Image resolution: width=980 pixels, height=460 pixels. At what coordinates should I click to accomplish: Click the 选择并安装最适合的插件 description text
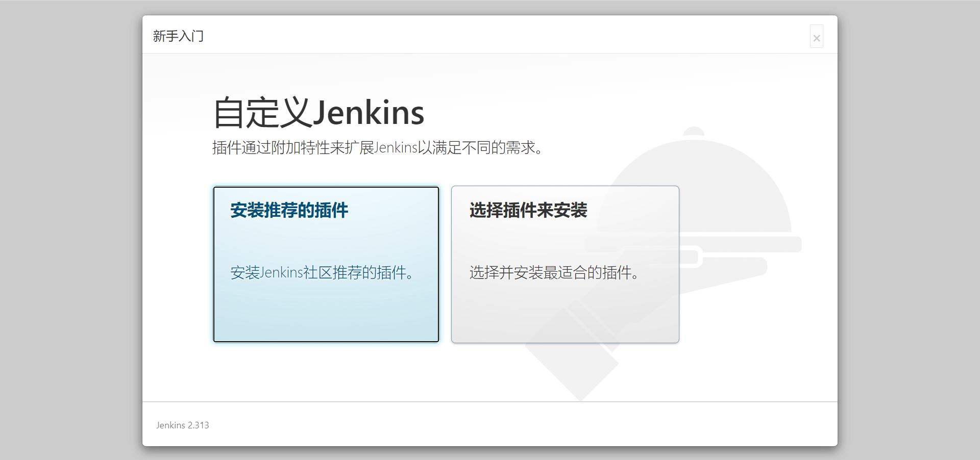tap(554, 273)
